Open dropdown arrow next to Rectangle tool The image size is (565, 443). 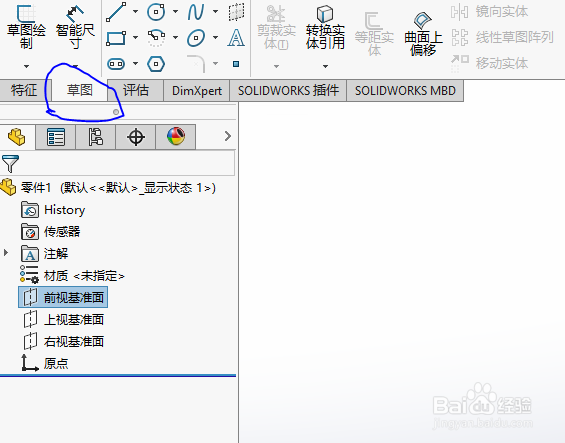(135, 37)
